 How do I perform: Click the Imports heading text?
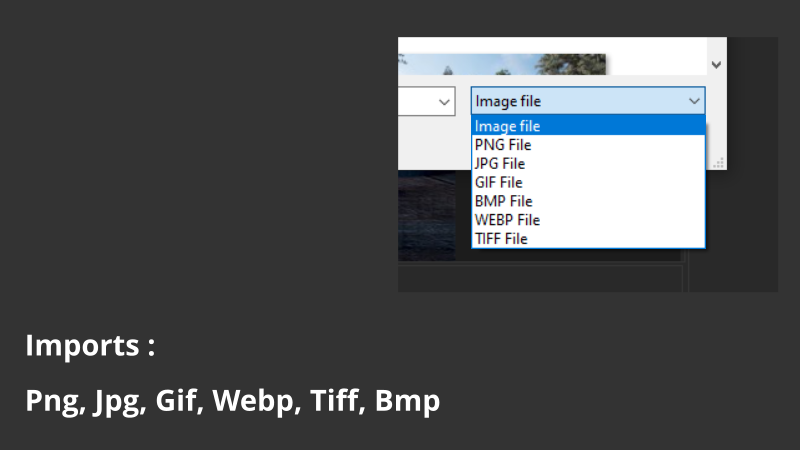[x=90, y=345]
